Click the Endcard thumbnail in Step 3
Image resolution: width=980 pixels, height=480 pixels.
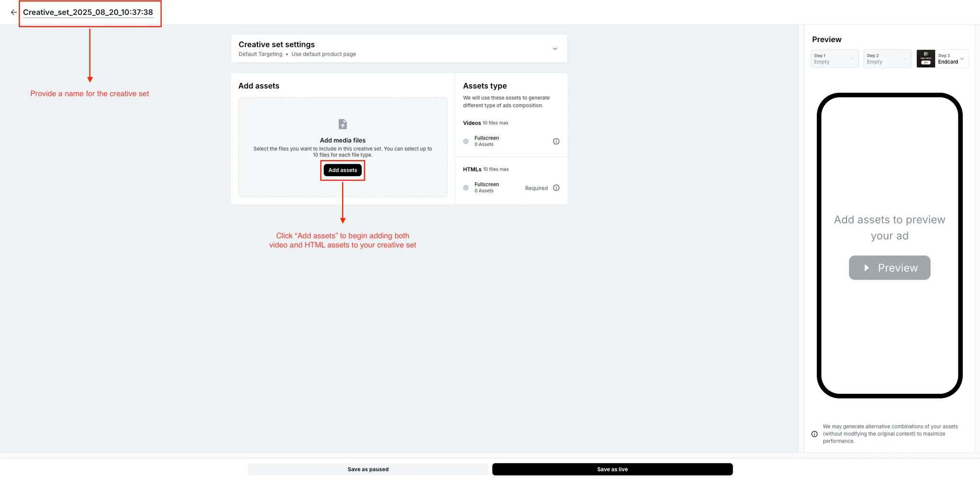925,59
